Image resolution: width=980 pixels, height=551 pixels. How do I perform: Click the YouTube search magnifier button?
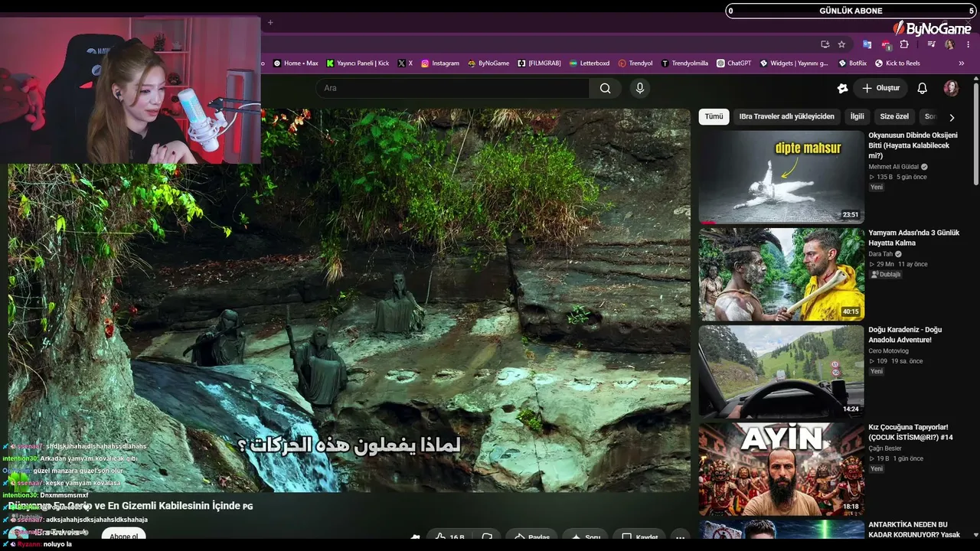click(606, 88)
